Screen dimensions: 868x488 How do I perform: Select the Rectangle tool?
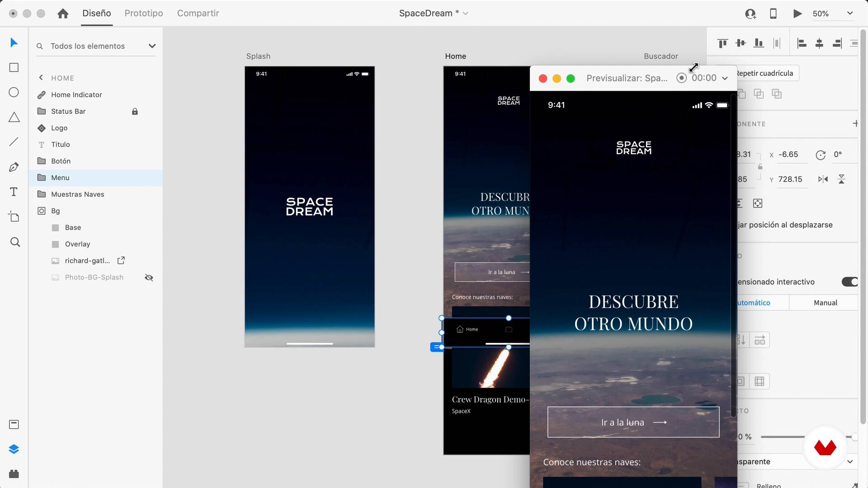(14, 67)
